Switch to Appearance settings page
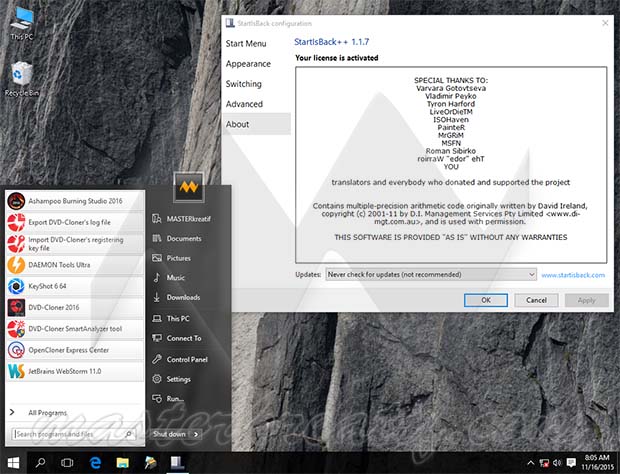Viewport: 620px width, 474px height. pyautogui.click(x=248, y=64)
